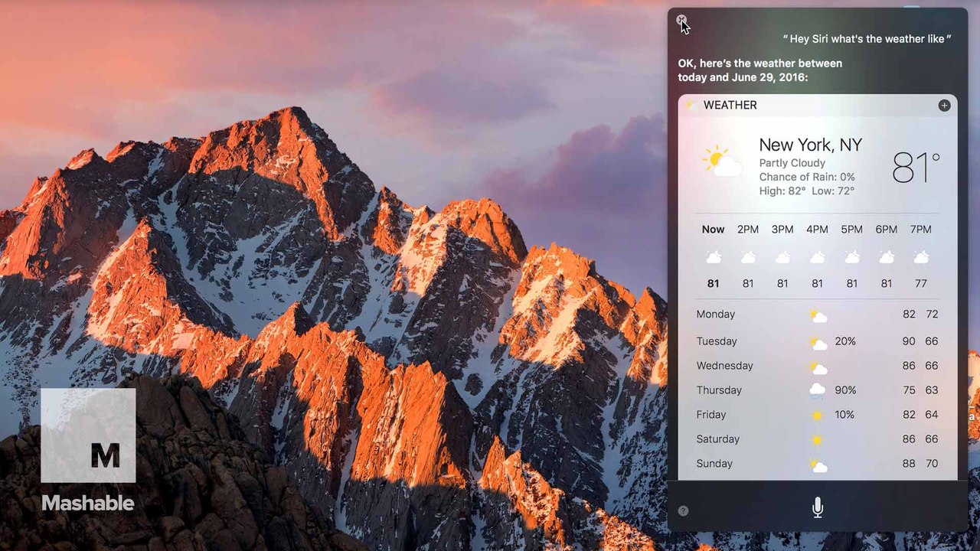Click the Monday forecast row label
Screen dimensions: 980x551
click(715, 314)
